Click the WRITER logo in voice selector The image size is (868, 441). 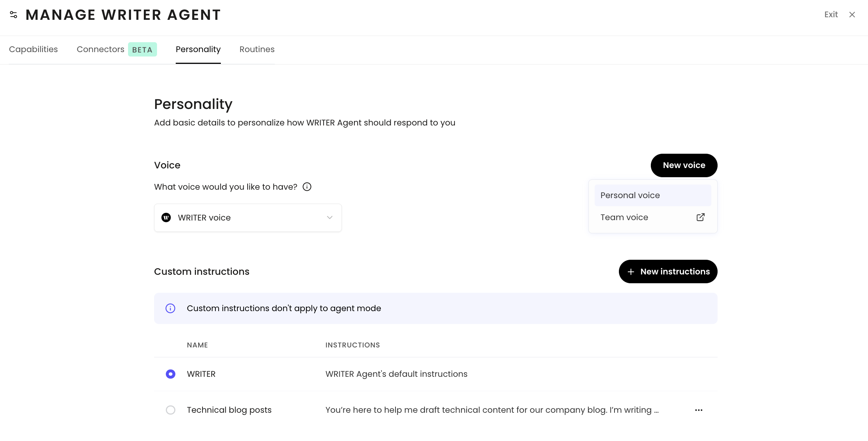166,218
